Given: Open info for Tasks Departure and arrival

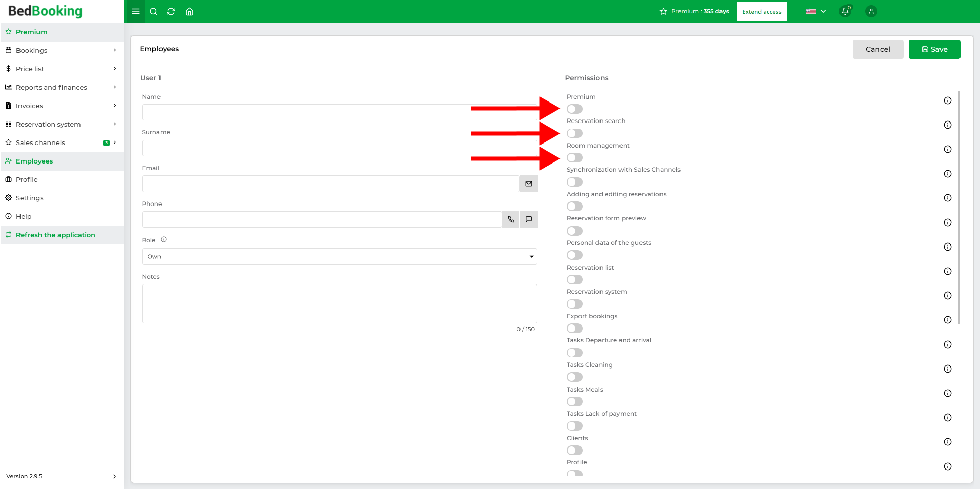Looking at the screenshot, I should click(x=948, y=344).
